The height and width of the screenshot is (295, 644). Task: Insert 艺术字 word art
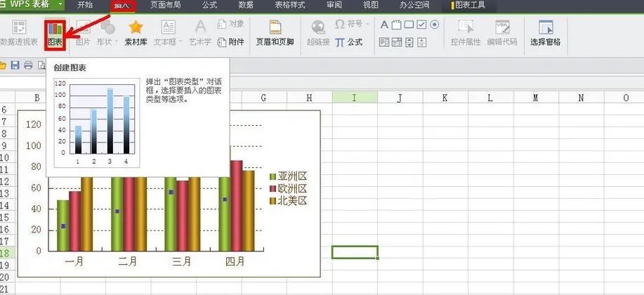click(200, 34)
